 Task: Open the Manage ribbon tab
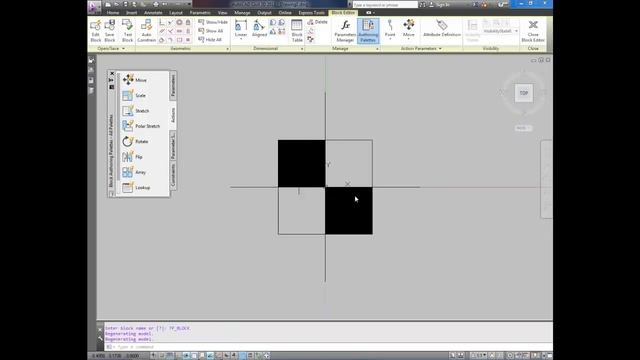click(x=242, y=13)
